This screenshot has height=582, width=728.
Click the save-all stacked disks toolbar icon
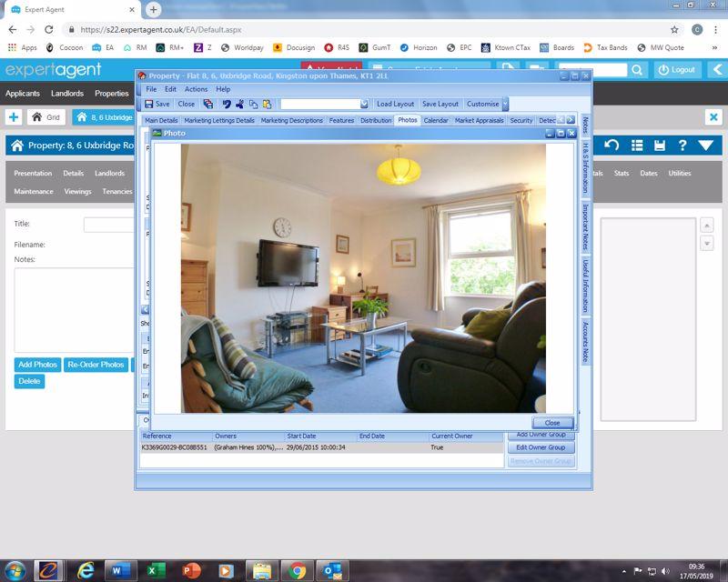click(x=208, y=104)
